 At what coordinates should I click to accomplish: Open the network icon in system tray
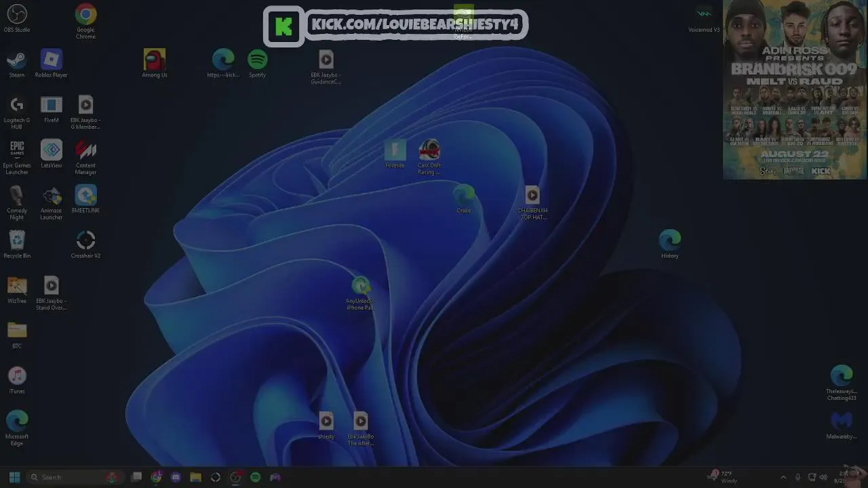point(812,477)
